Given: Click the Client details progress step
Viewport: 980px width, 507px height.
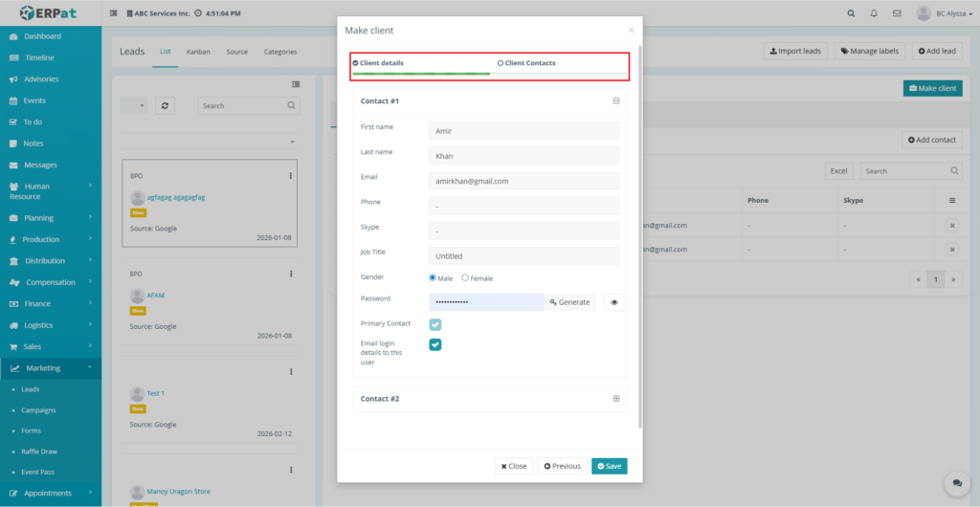Looking at the screenshot, I should click(382, 63).
